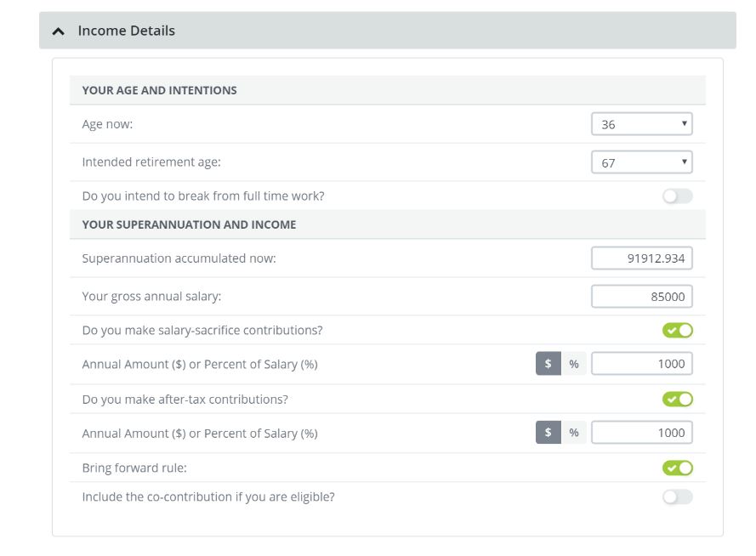Screen dimensions: 756x556
Task: Collapse the Income Details chevron icon
Action: [x=58, y=31]
